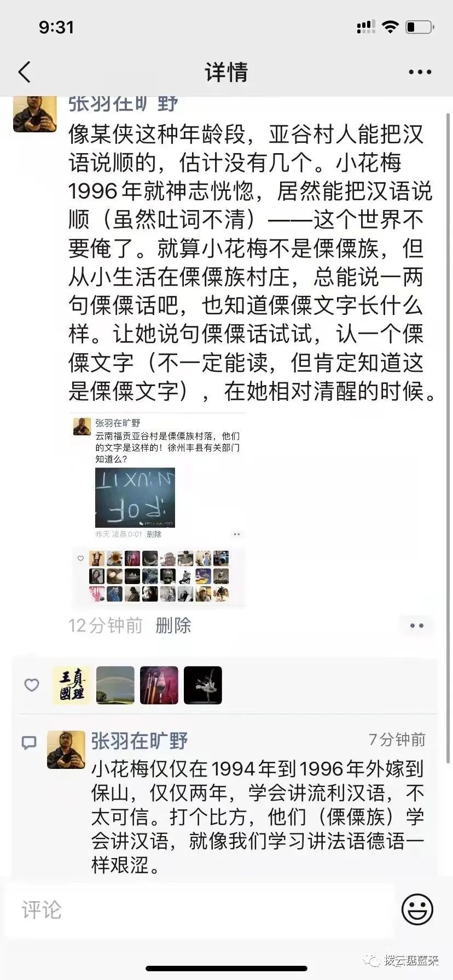453x980 pixels.
Task: Open the dancer silhouette liker avatar
Action: tap(203, 685)
